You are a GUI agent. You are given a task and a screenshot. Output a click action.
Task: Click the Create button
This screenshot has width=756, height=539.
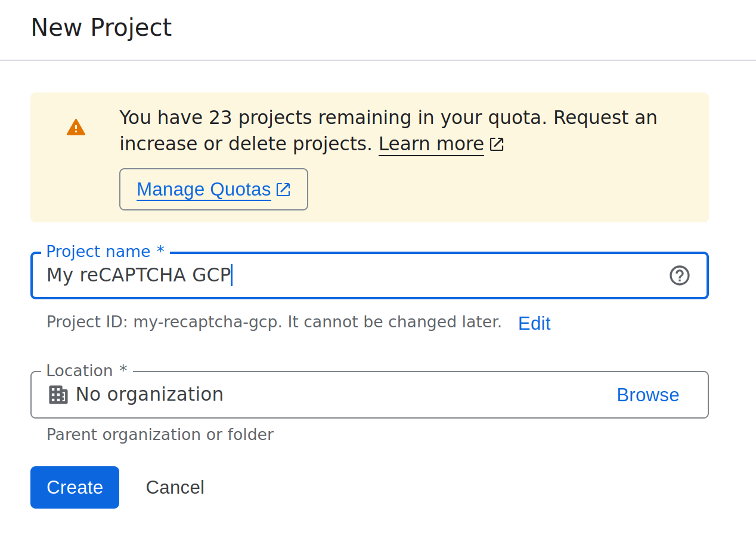point(75,487)
